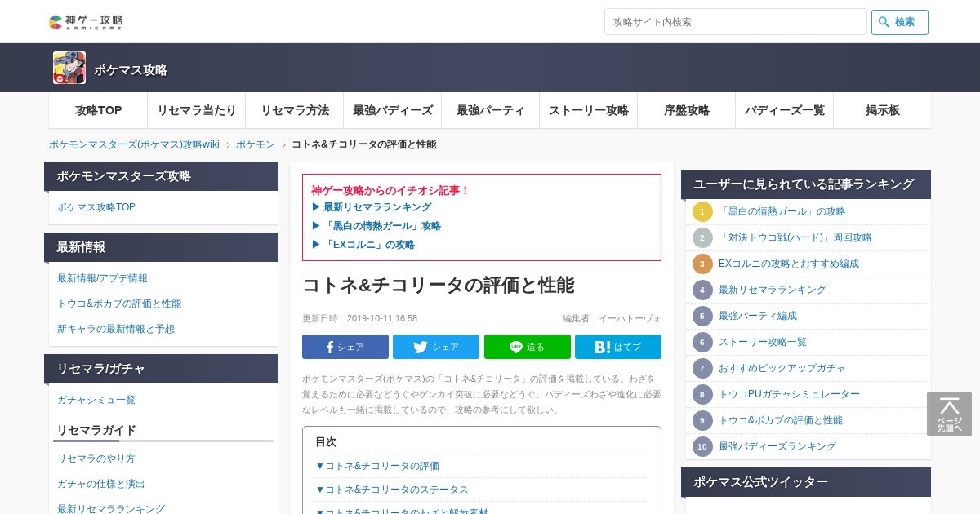Open ranking 3 EXコルニの攻略とおすすめ編成
This screenshot has height=514, width=980.
coord(789,264)
